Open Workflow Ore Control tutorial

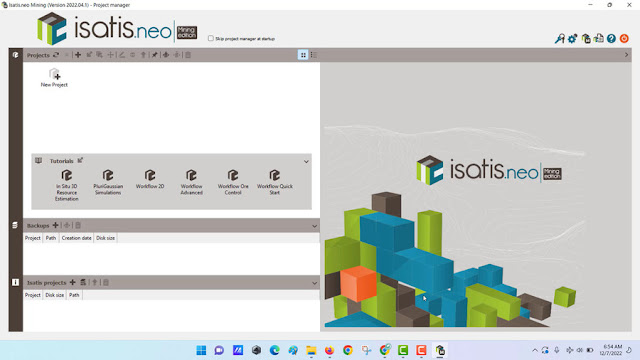pos(233,182)
